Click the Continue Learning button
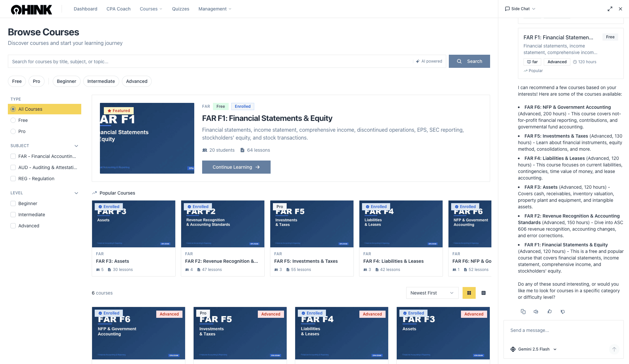Image resolution: width=629 pixels, height=364 pixels. 236,167
